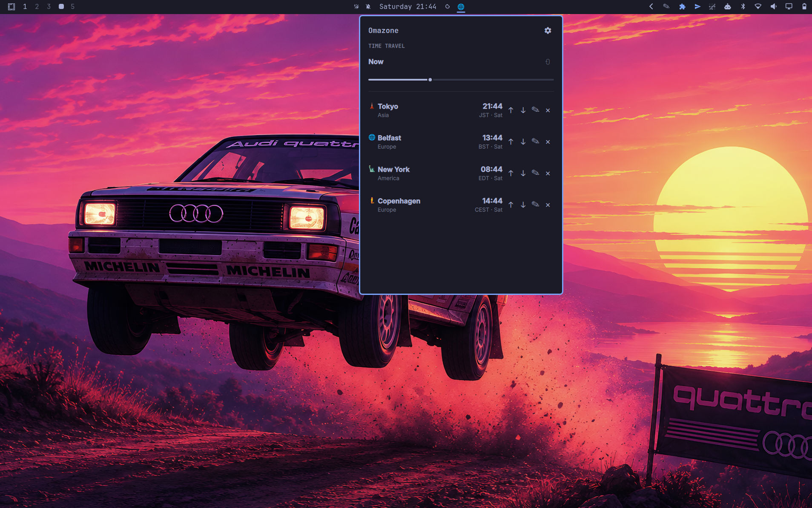Move New York up in the list
This screenshot has width=812, height=508.
[x=511, y=173]
